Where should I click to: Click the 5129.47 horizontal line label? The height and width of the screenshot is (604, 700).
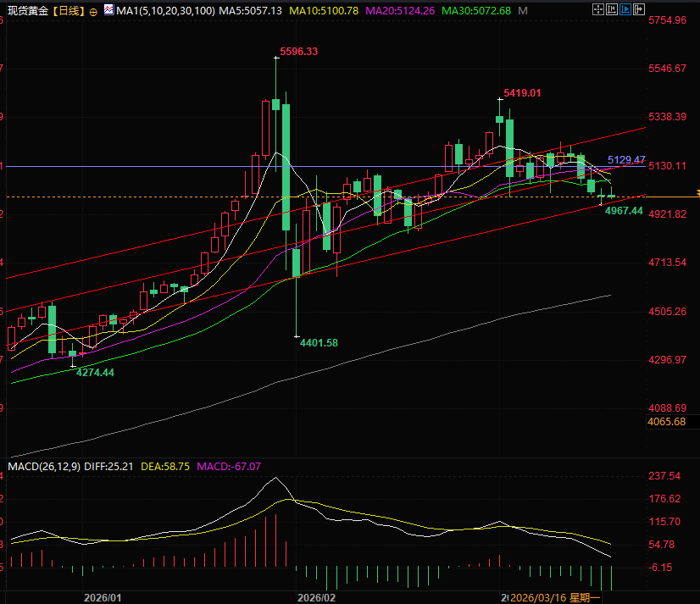[626, 159]
